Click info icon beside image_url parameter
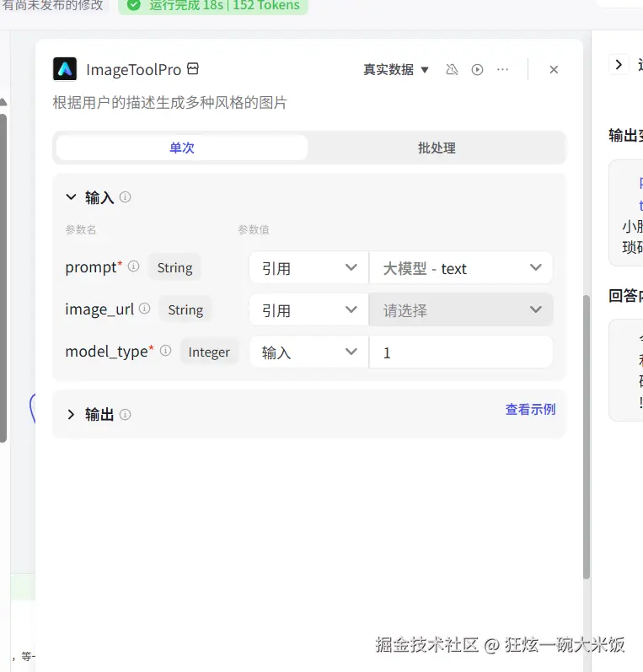 (145, 308)
